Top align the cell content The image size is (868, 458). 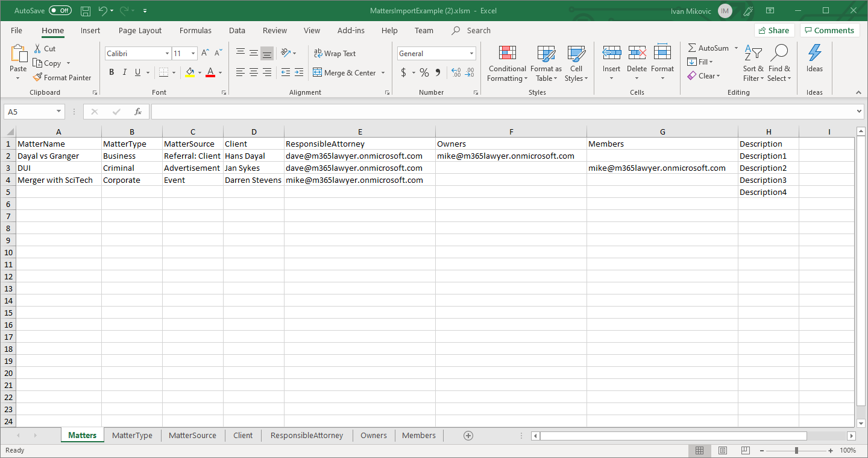coord(241,53)
